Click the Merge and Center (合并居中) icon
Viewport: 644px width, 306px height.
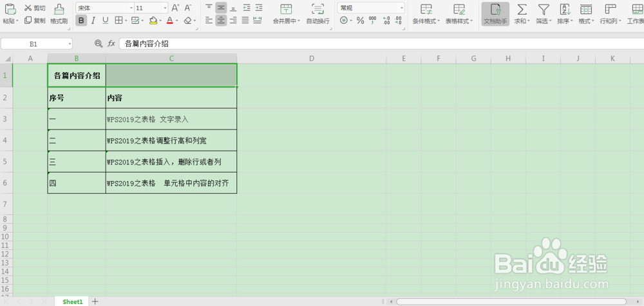click(287, 10)
